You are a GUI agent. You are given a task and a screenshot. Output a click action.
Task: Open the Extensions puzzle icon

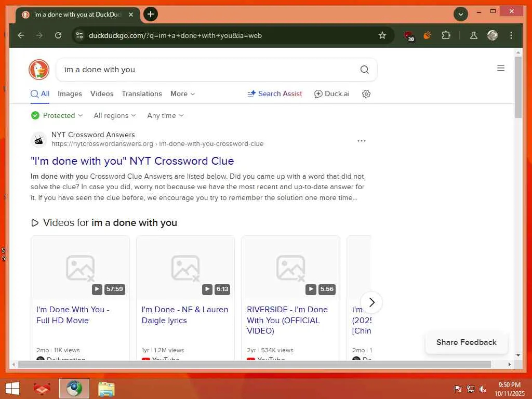click(446, 35)
